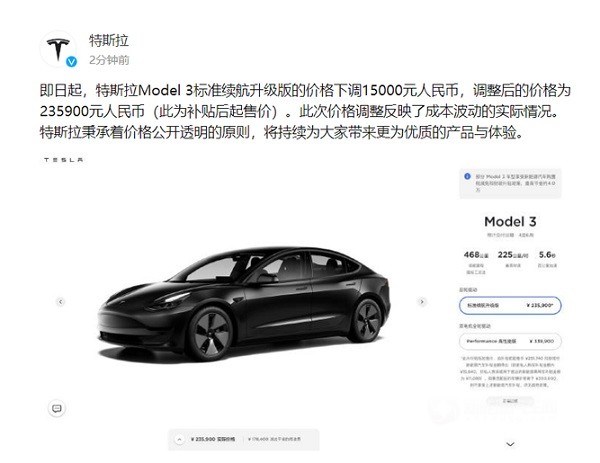This screenshot has width=600, height=463.
Task: Open the Tesla account avatar
Action: tap(58, 49)
